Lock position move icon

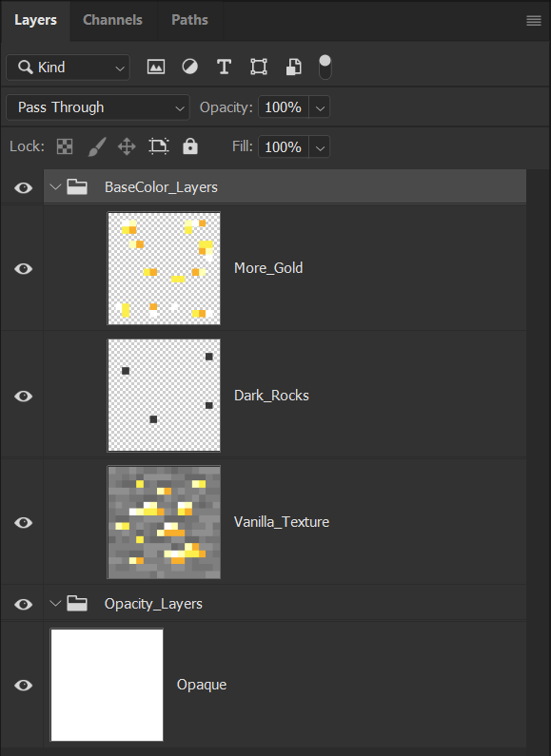tap(127, 146)
